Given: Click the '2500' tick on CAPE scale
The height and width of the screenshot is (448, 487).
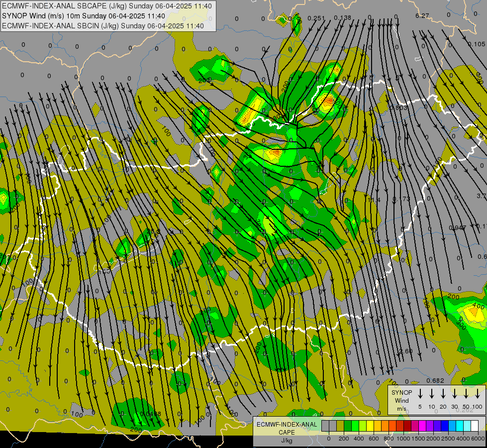Looking at the screenshot, I should click(x=449, y=439).
